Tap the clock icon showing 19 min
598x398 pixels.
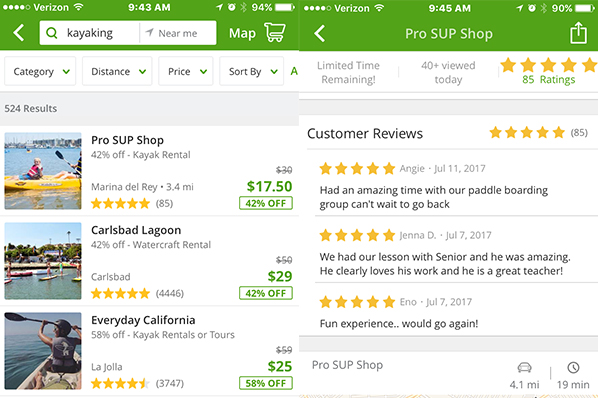tap(573, 368)
